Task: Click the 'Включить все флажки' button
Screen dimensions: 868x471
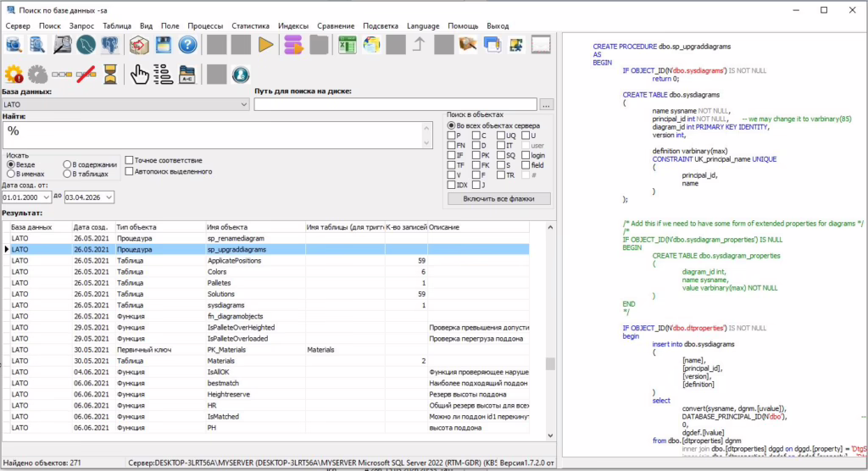Action: (x=498, y=199)
